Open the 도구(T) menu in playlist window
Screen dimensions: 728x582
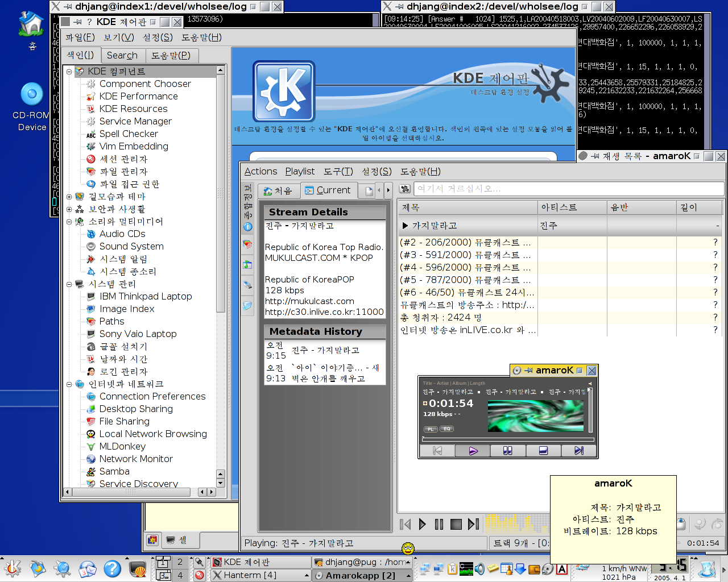click(x=338, y=171)
